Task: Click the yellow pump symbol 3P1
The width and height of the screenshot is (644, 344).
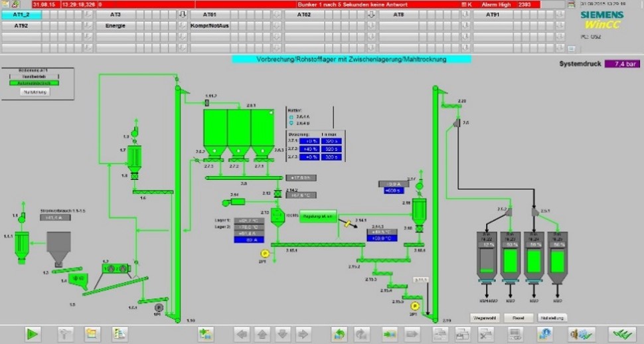Action: click(x=415, y=306)
